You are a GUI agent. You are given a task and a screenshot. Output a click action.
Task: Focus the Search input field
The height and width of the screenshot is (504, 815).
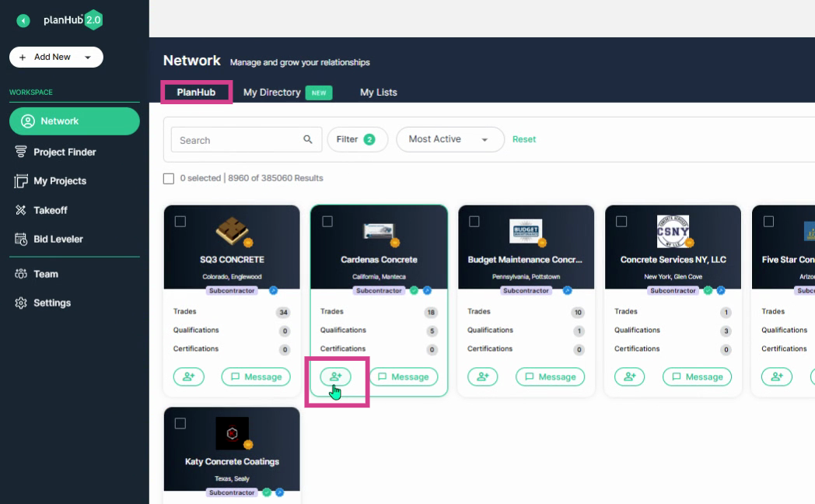[x=247, y=140]
